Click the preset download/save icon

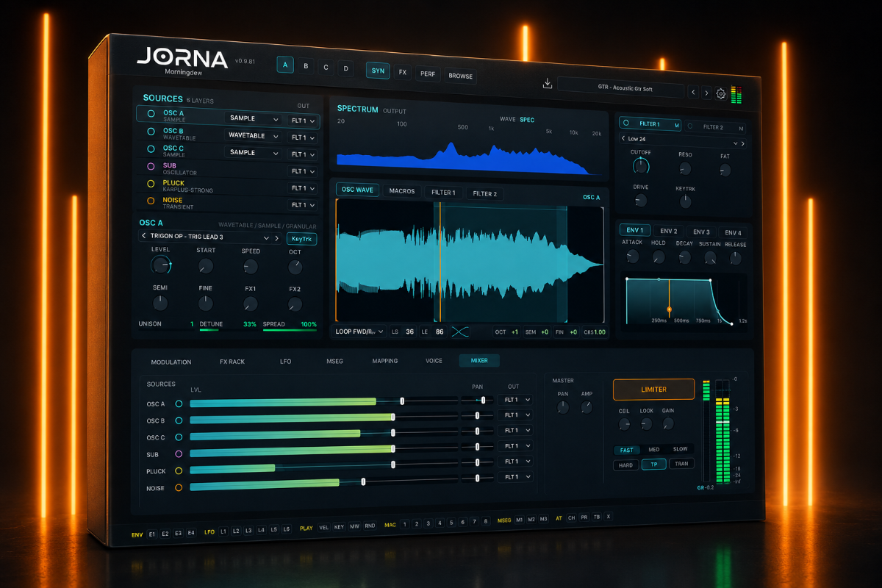pos(547,84)
